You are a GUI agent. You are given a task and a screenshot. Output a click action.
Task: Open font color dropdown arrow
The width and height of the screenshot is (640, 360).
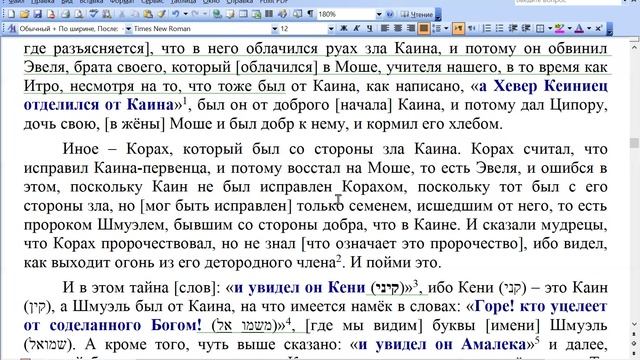click(589, 28)
